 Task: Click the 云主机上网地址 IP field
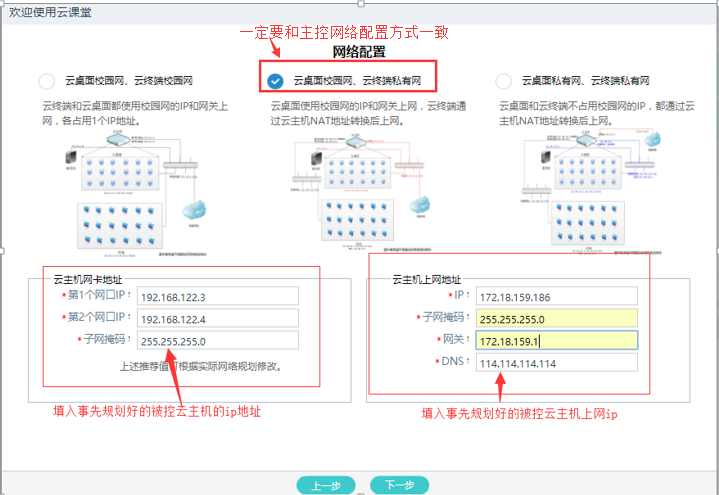pos(557,296)
